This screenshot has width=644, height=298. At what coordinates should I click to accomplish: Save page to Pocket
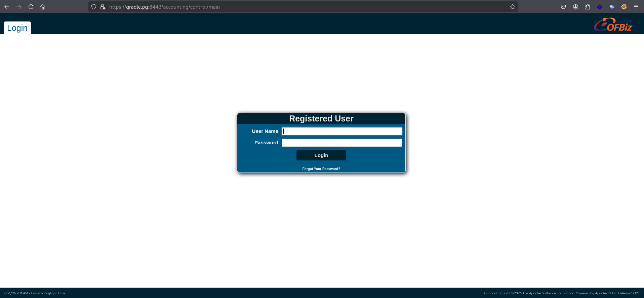563,7
